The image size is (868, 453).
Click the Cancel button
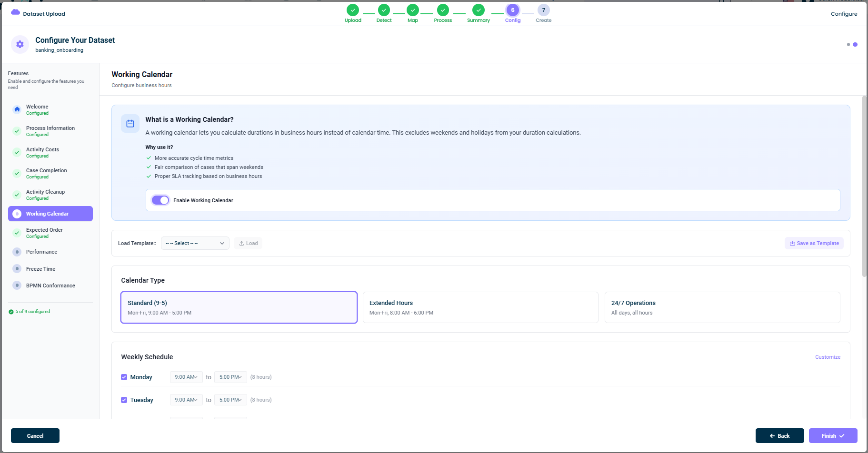[35, 436]
